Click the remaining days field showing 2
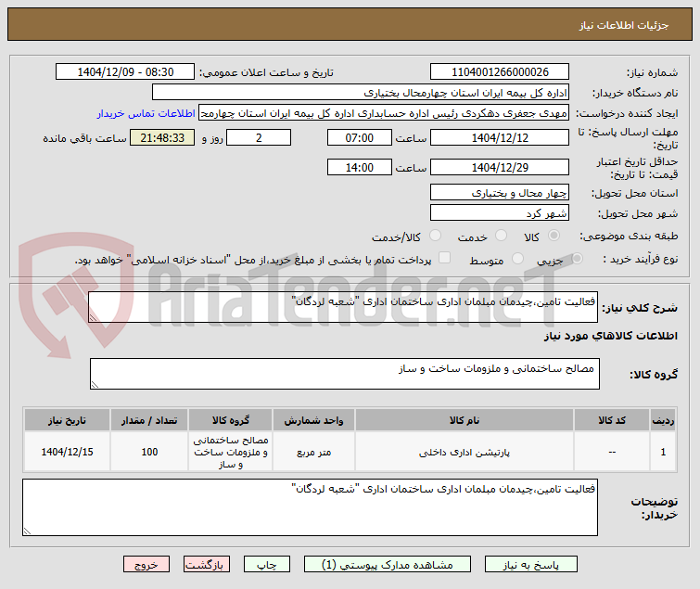This screenshot has height=589, width=700. 259,137
